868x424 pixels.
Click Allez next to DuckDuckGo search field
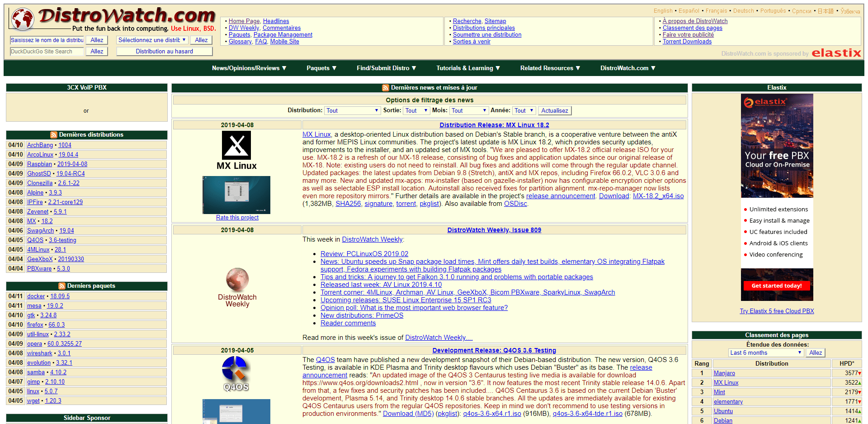click(x=97, y=52)
